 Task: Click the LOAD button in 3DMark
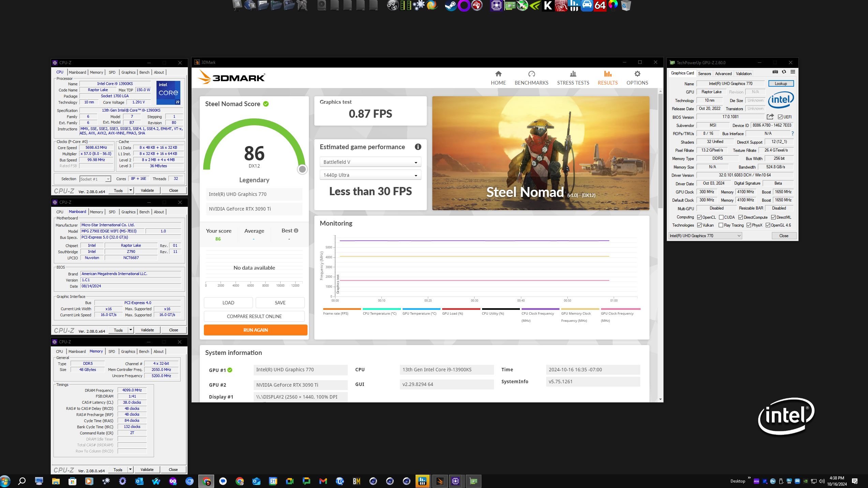pyautogui.click(x=228, y=302)
